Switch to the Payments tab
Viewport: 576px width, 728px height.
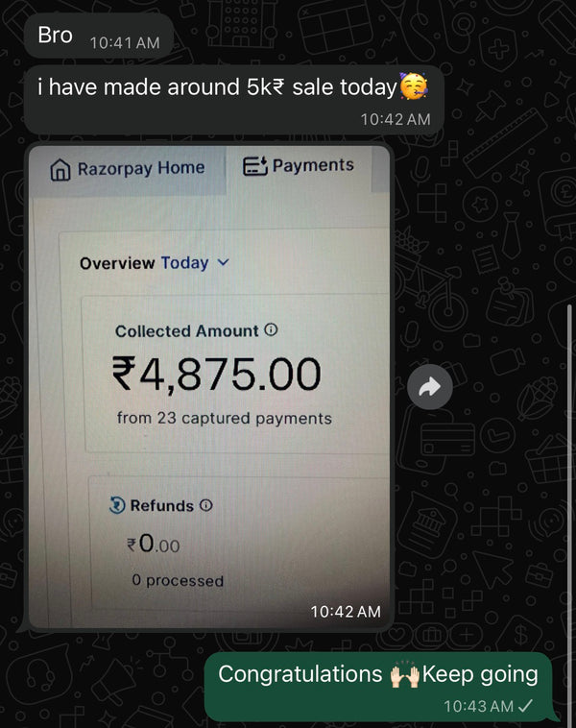299,166
